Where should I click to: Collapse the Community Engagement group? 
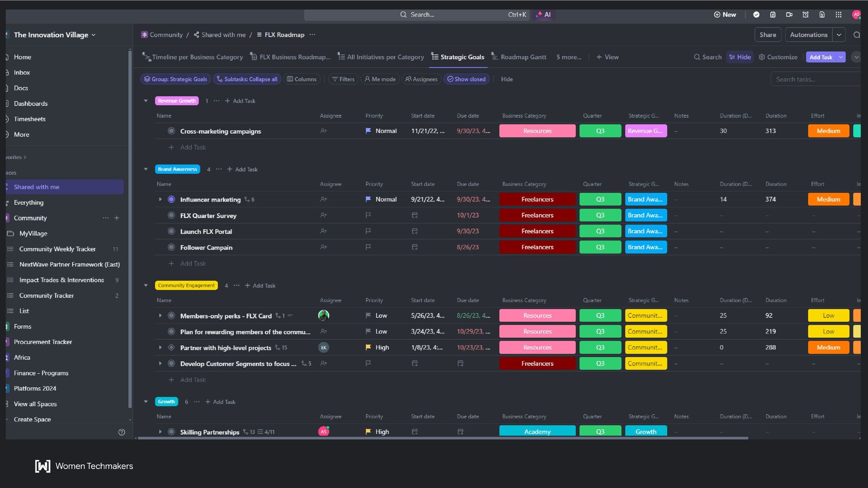[146, 286]
